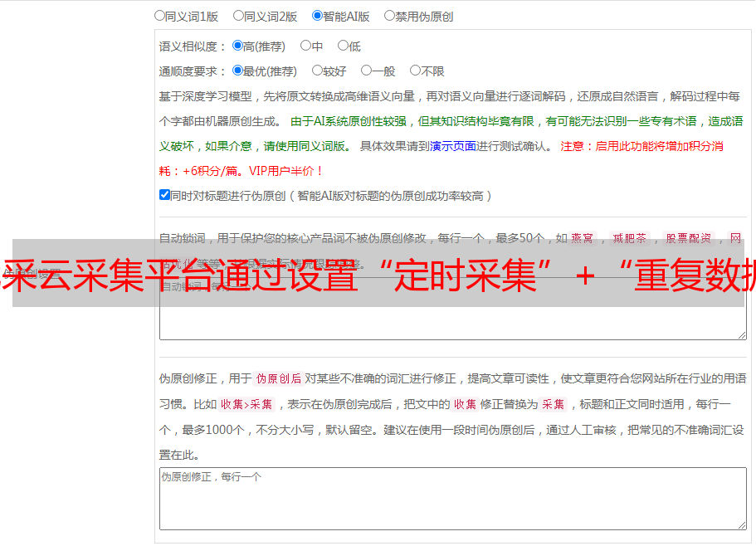Click the 伪原创修正 text area

(453, 499)
